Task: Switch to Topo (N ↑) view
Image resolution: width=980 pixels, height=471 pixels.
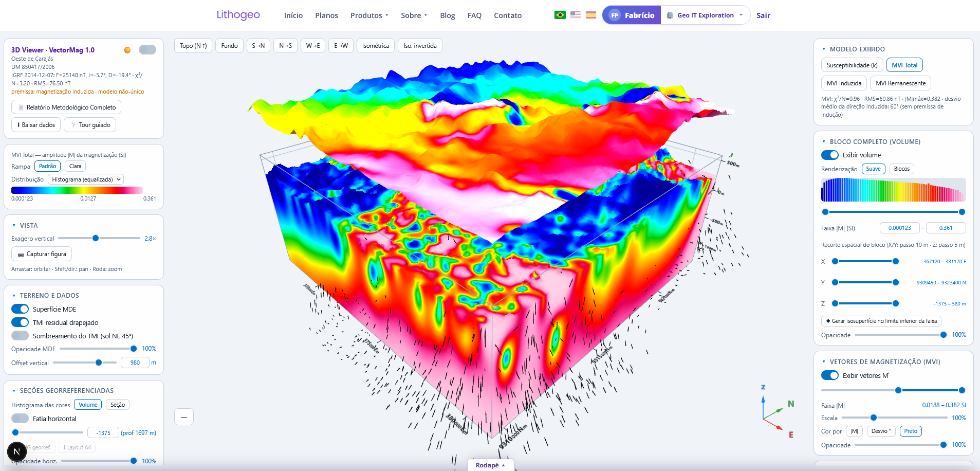Action: tap(193, 46)
